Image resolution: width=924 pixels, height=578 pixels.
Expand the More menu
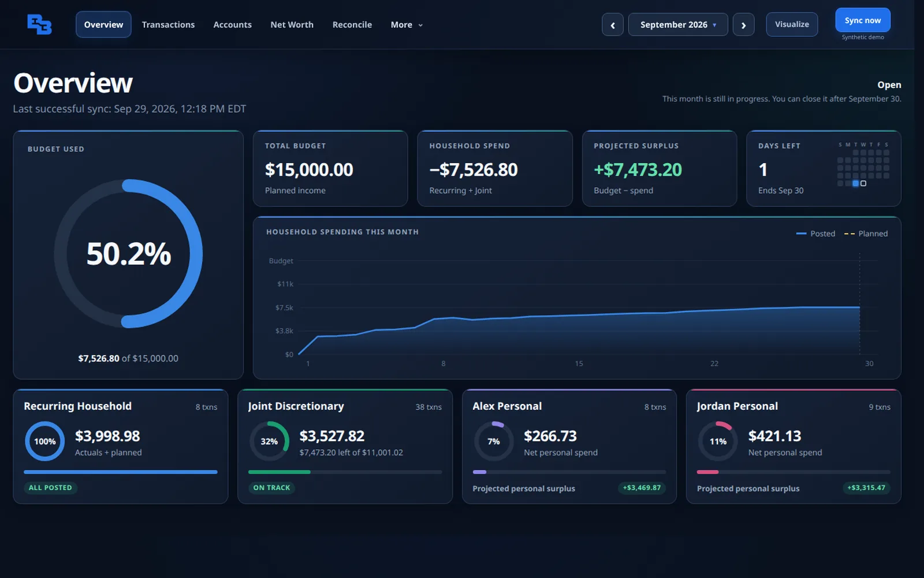tap(407, 25)
